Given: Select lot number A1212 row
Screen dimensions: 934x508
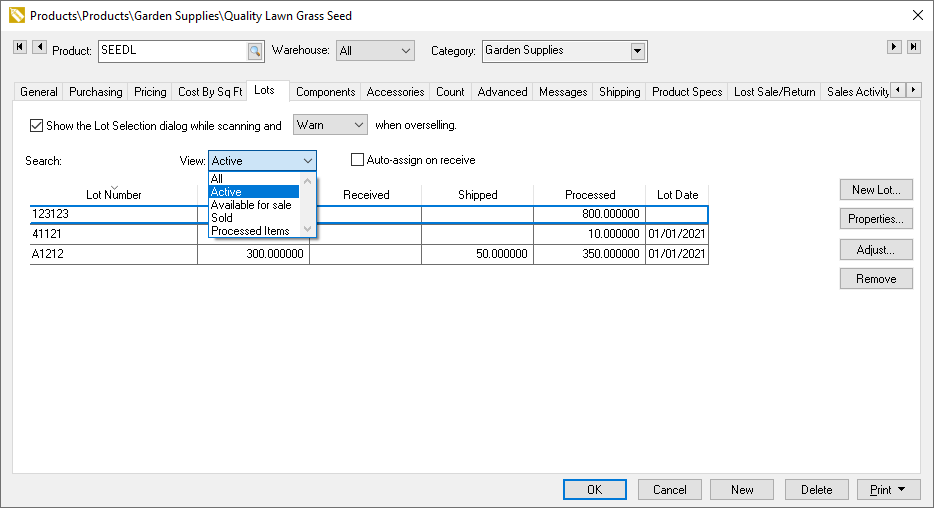Looking at the screenshot, I should pos(369,254).
